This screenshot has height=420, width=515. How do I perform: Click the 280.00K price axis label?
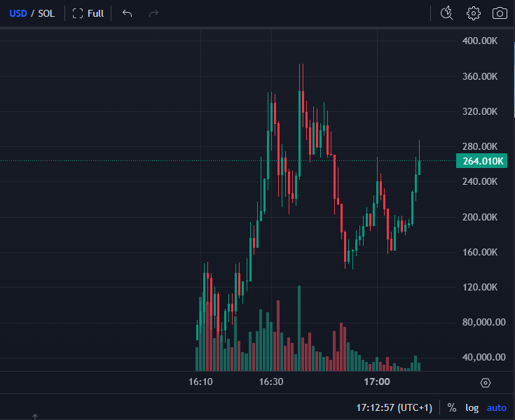coord(480,146)
